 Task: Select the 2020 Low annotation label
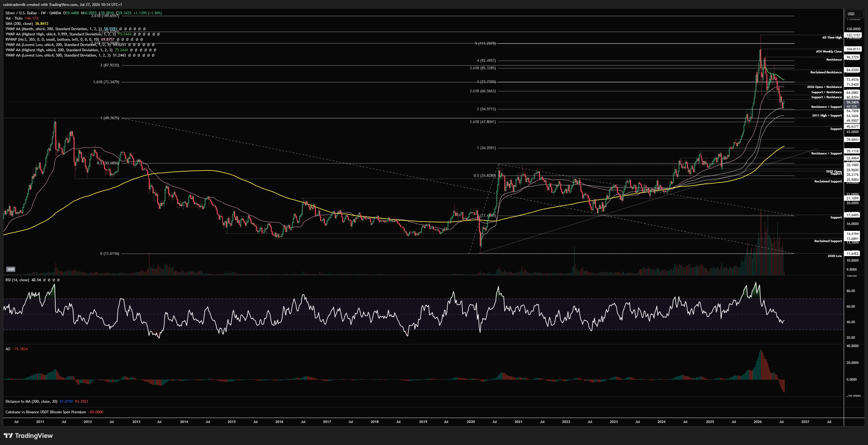coord(835,256)
